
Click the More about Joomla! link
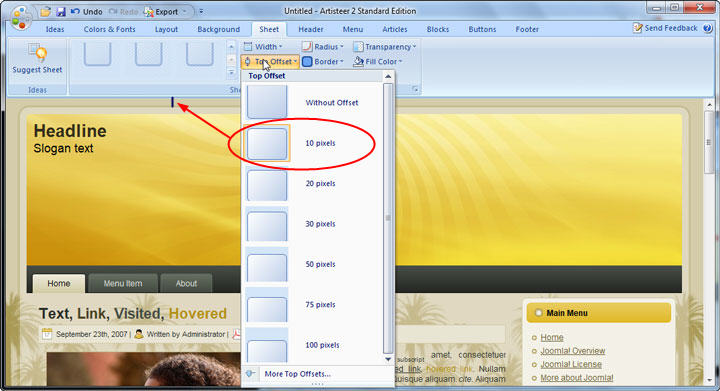point(576,378)
